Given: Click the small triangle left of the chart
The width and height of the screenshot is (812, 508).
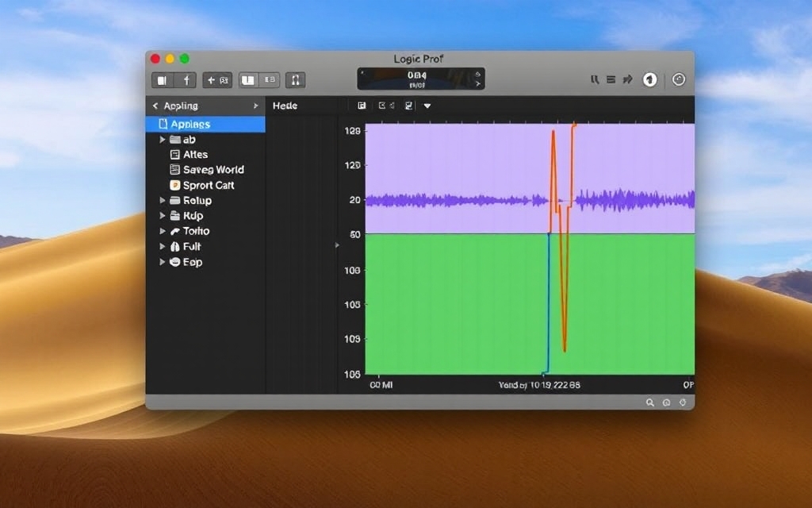Looking at the screenshot, I should tap(337, 245).
